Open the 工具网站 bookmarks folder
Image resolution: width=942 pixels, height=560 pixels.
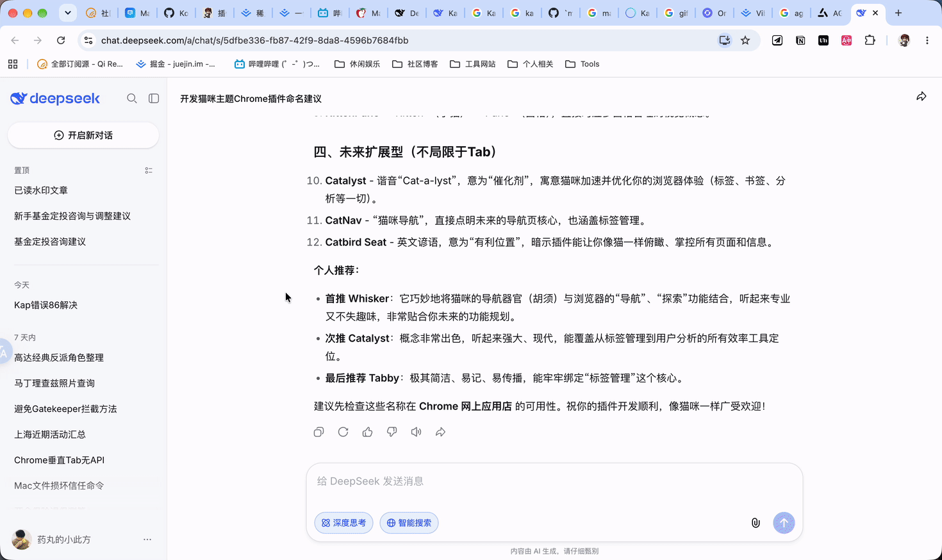473,64
